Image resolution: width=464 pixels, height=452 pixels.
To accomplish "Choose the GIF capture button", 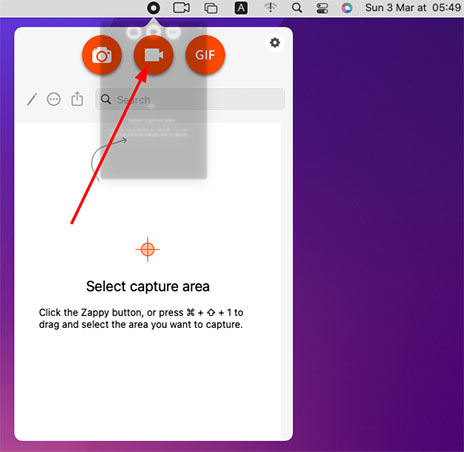I will pos(205,55).
